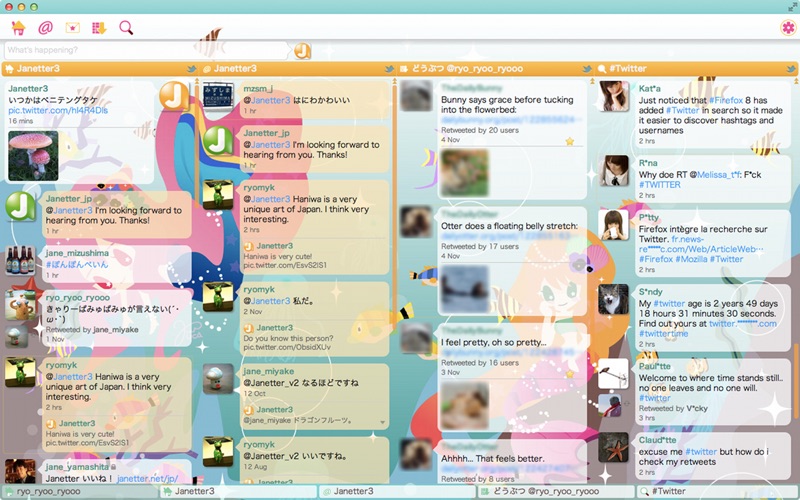Click Kat*a profile avatar

[x=613, y=96]
